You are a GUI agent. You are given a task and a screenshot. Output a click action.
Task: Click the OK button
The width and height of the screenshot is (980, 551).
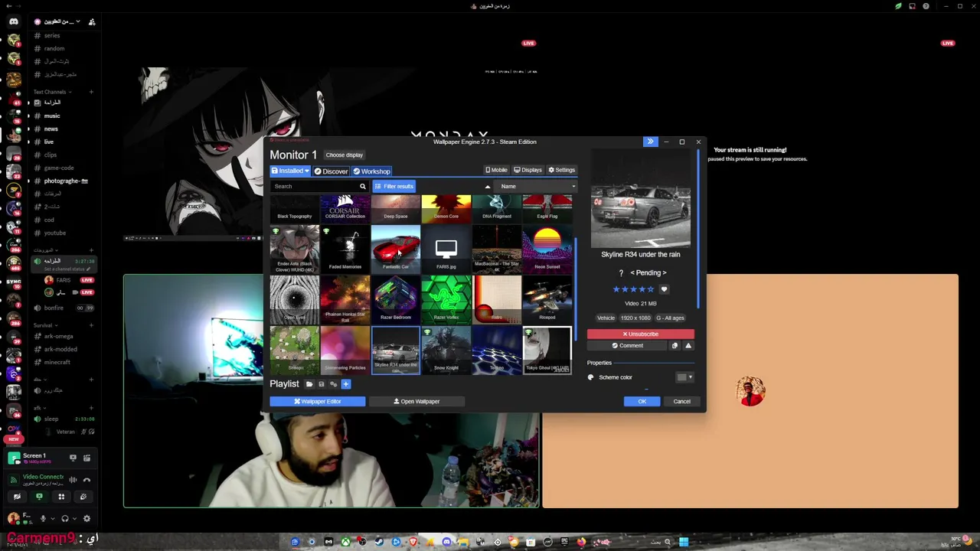[x=642, y=401]
